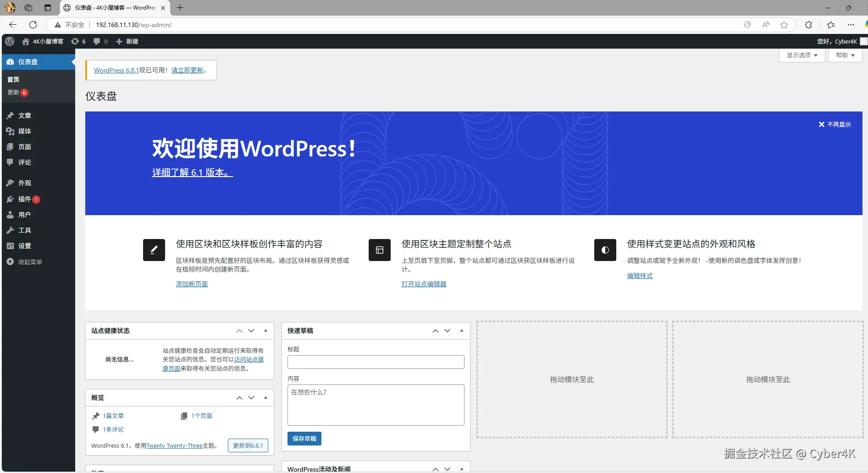The width and height of the screenshot is (868, 473).
Task: Open the comments bubble icon in admin bar
Action: click(x=97, y=41)
